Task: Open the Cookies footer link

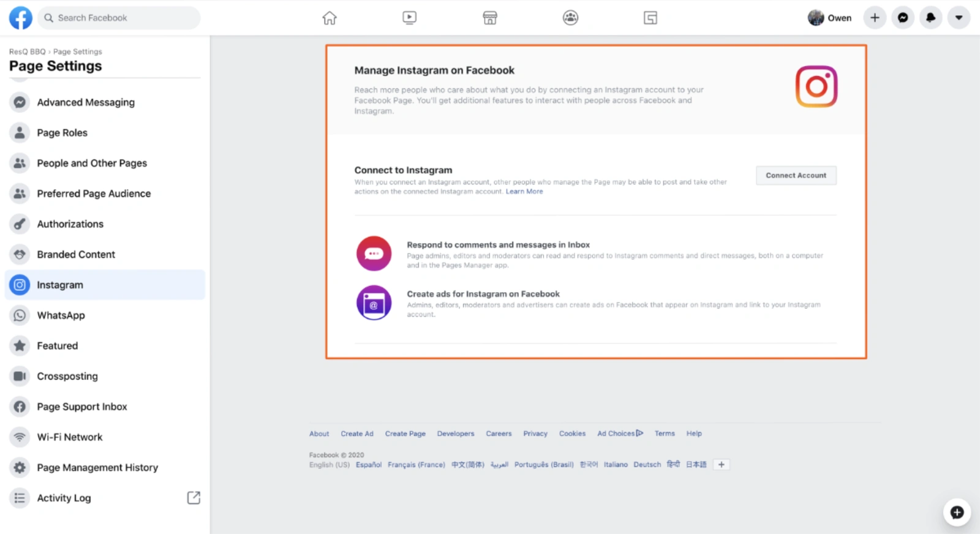Action: [x=572, y=434]
